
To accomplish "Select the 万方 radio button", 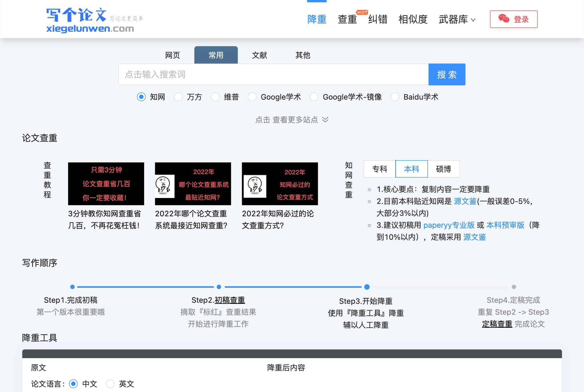I will [178, 97].
